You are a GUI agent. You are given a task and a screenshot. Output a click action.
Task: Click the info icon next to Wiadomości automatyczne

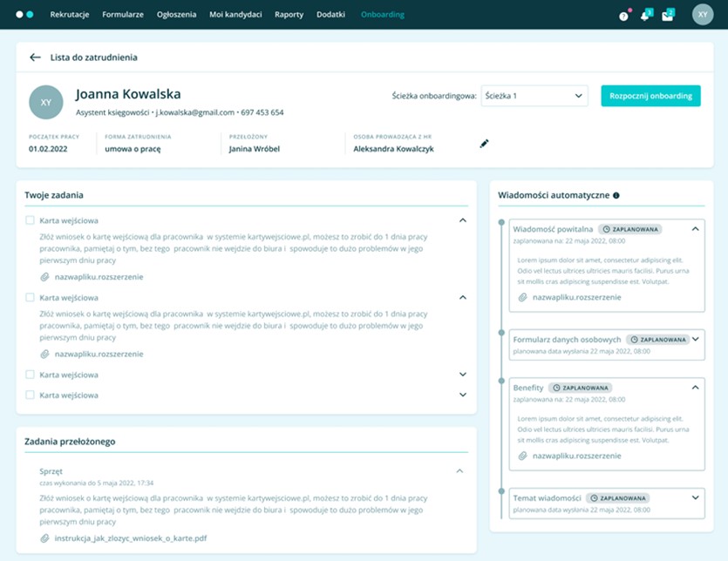(x=616, y=196)
